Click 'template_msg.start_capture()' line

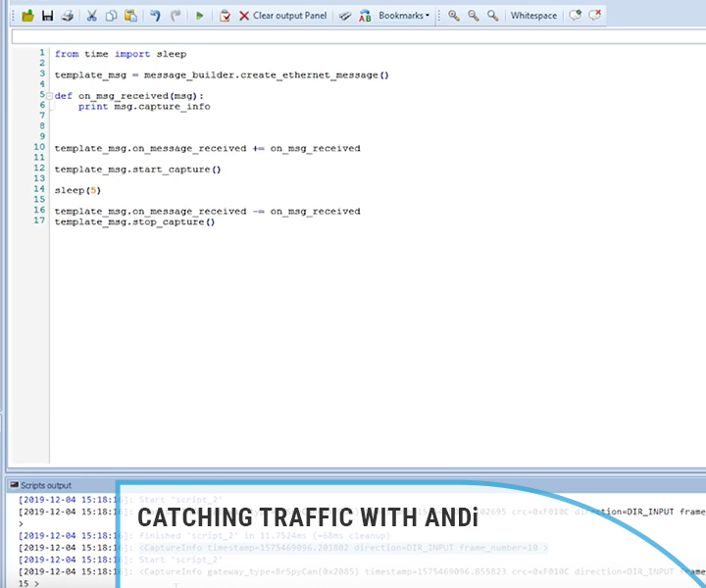[x=138, y=170]
